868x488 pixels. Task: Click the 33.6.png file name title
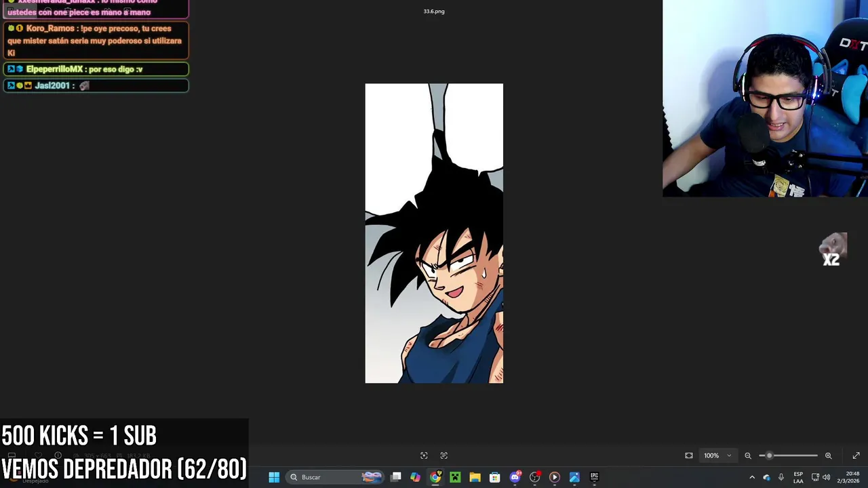tap(434, 12)
